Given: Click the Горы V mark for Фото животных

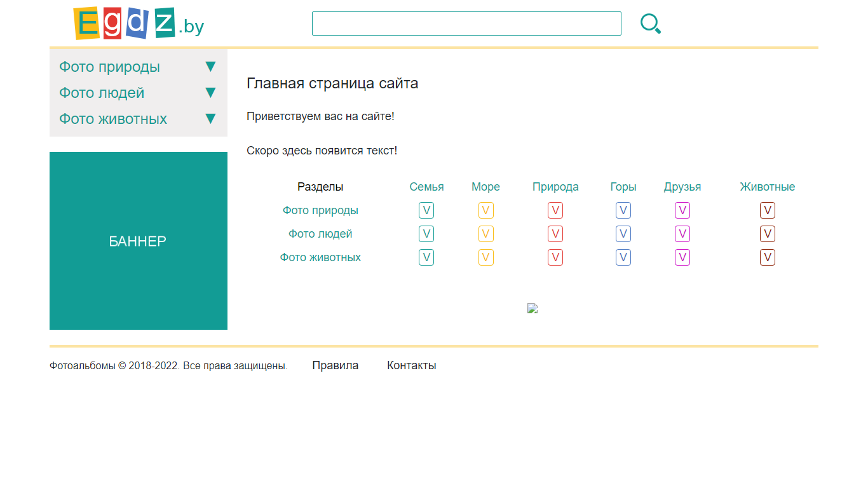Looking at the screenshot, I should pyautogui.click(x=623, y=257).
